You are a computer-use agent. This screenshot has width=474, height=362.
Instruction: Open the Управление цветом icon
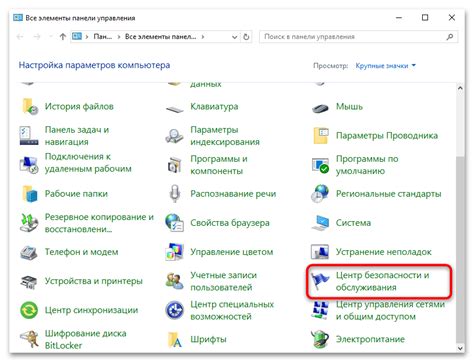click(174, 252)
